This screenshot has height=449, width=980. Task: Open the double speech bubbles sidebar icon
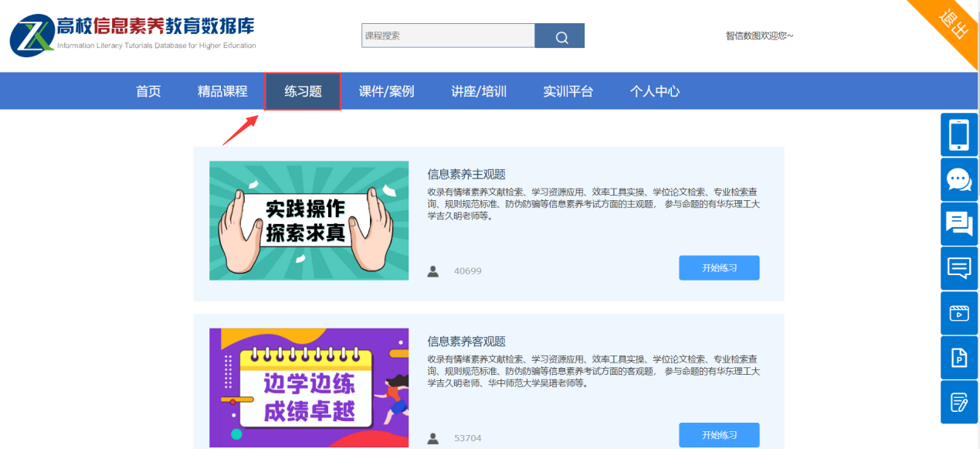[x=959, y=224]
